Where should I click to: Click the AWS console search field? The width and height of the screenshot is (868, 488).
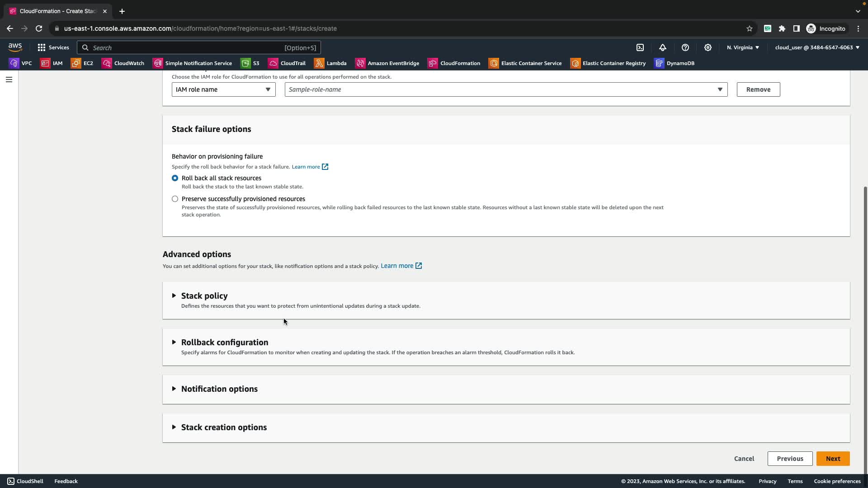click(x=199, y=47)
